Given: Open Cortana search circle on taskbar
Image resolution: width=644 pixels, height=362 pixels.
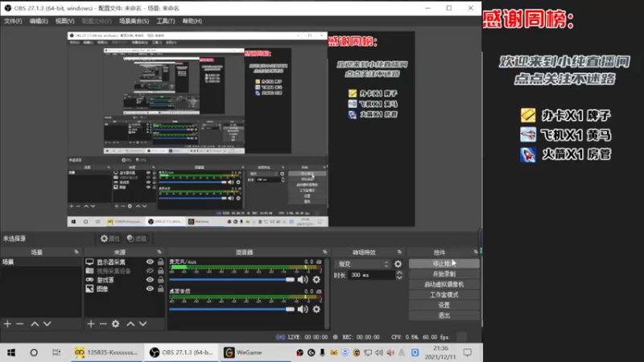Looking at the screenshot, I should point(34,352).
